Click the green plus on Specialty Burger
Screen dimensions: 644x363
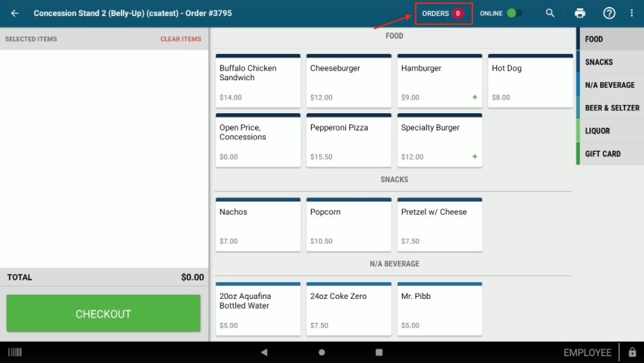pyautogui.click(x=475, y=156)
